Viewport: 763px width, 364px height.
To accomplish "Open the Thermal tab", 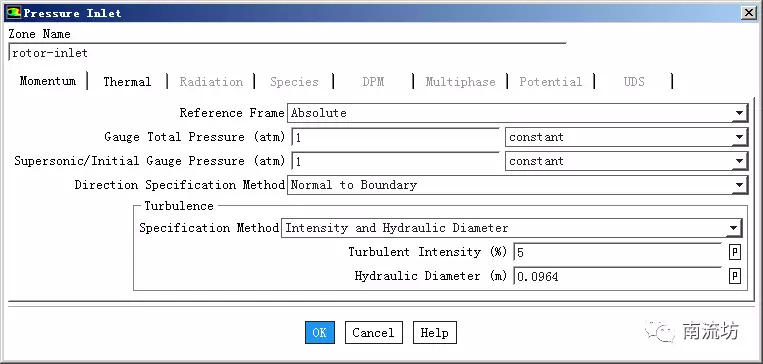I will (x=127, y=82).
